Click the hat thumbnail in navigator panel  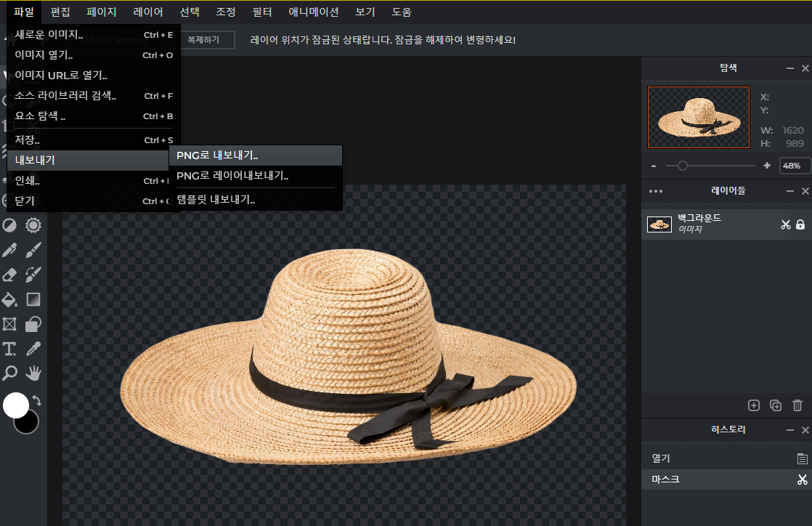[x=699, y=117]
